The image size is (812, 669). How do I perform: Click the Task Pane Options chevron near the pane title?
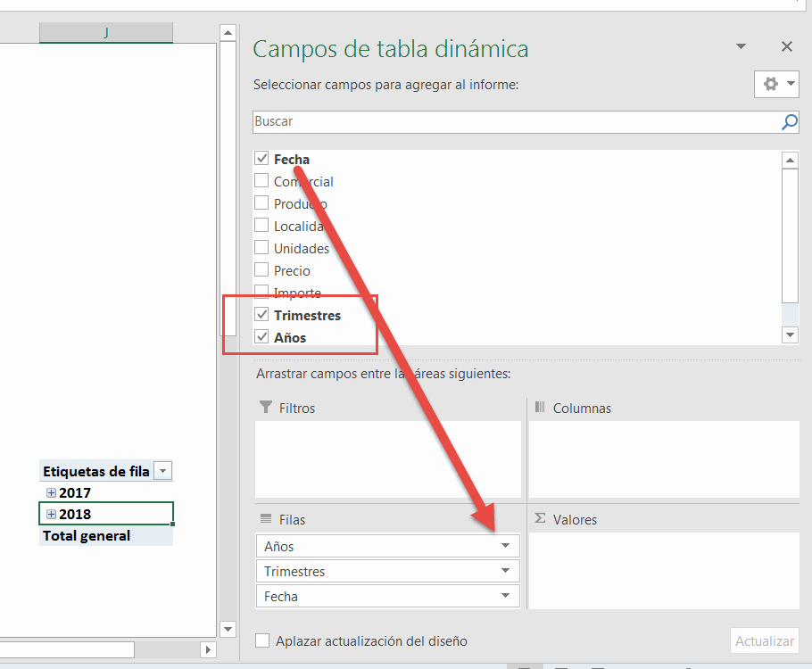point(741,45)
